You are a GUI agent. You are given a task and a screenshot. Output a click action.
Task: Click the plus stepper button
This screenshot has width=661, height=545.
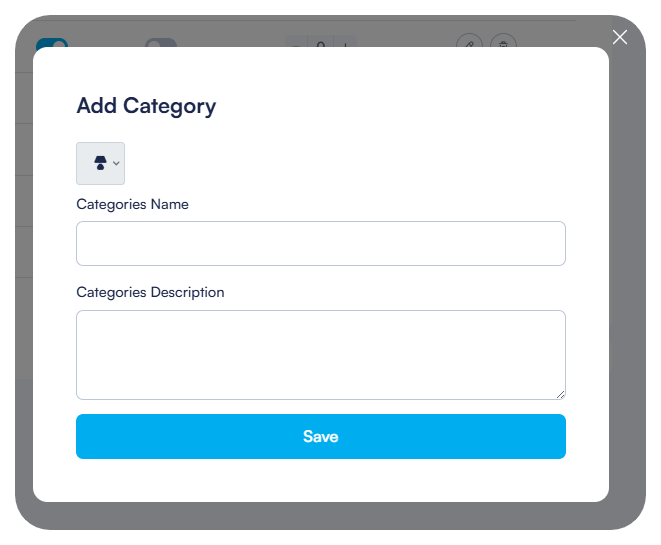[x=345, y=44]
